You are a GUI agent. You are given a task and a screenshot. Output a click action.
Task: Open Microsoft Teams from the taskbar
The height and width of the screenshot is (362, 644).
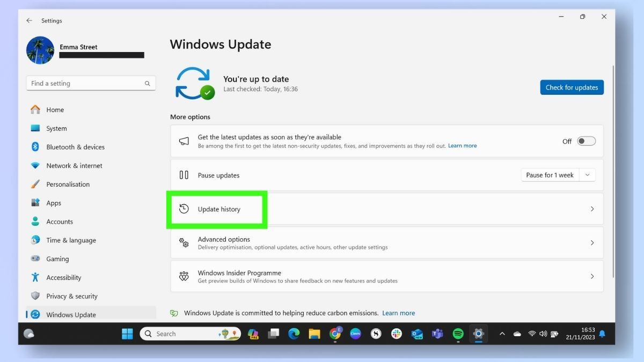click(437, 334)
